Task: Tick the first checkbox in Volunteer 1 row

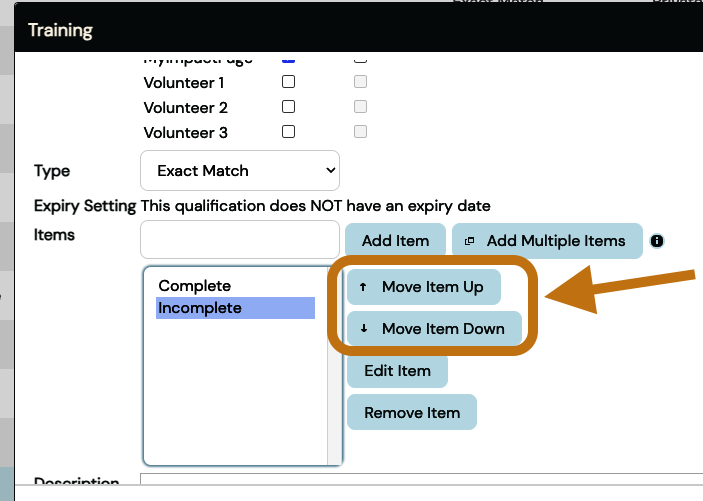Action: click(288, 82)
